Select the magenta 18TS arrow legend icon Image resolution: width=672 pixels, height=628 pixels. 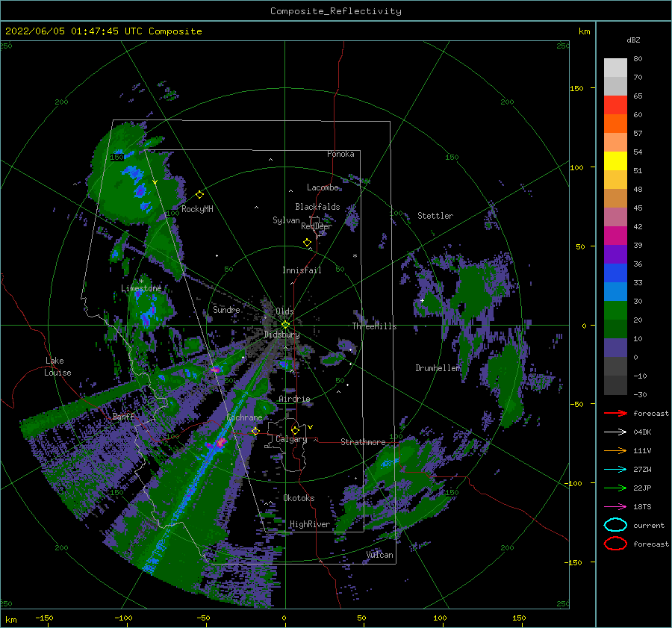coord(615,507)
